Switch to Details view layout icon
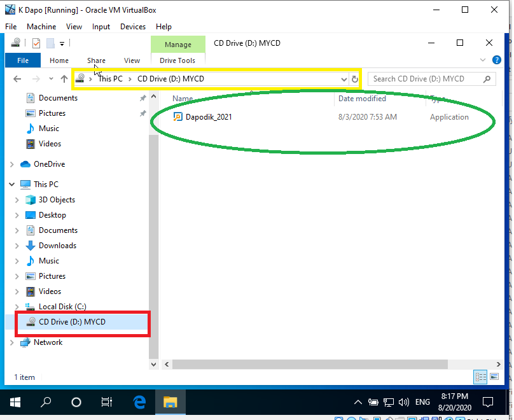 [480, 377]
